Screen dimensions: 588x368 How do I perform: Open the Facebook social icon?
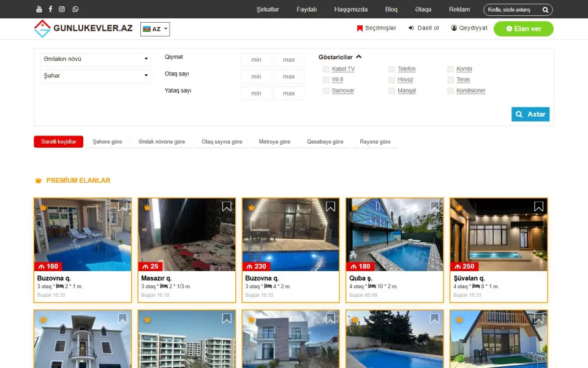pos(51,9)
